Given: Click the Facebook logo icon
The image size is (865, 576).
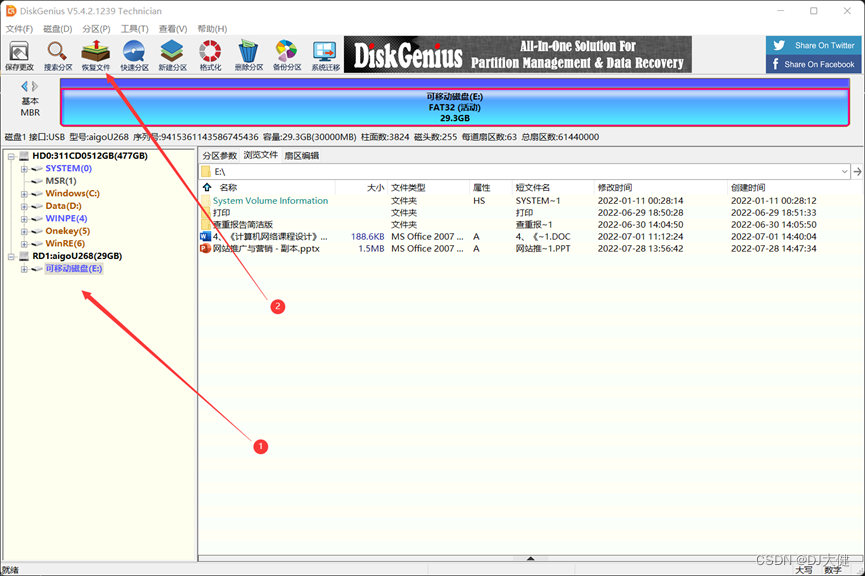Looking at the screenshot, I should (776, 64).
